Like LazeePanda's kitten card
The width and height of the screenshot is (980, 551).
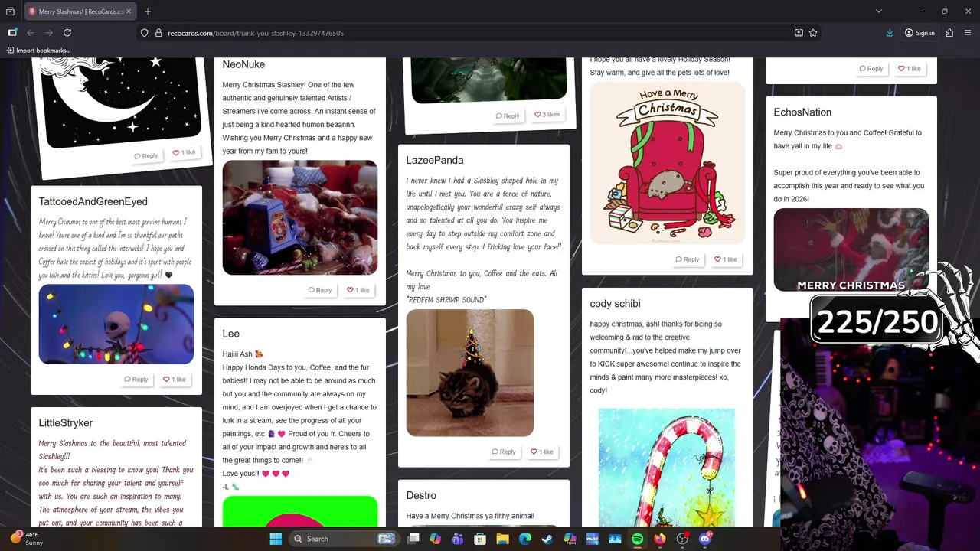(x=541, y=452)
